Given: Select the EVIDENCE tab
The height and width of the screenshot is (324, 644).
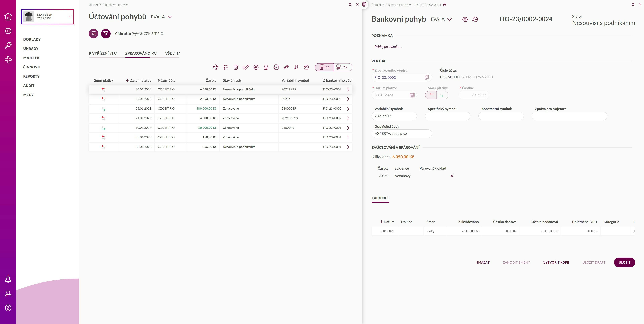Looking at the screenshot, I should (x=380, y=198).
